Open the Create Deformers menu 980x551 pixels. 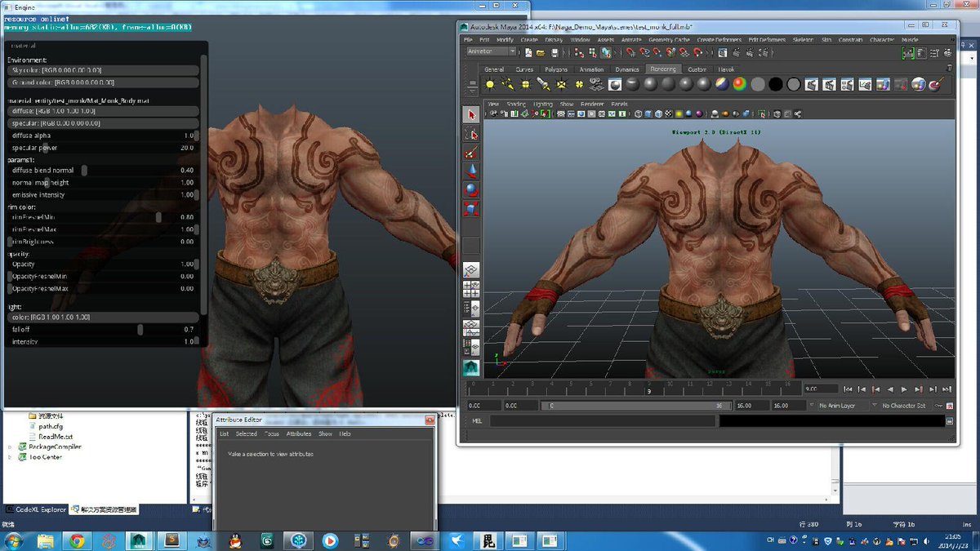click(x=718, y=39)
